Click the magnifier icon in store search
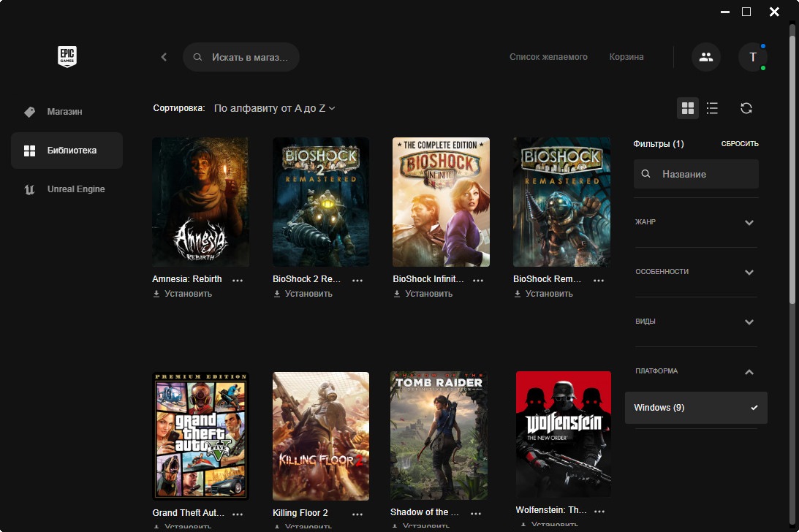 click(197, 57)
